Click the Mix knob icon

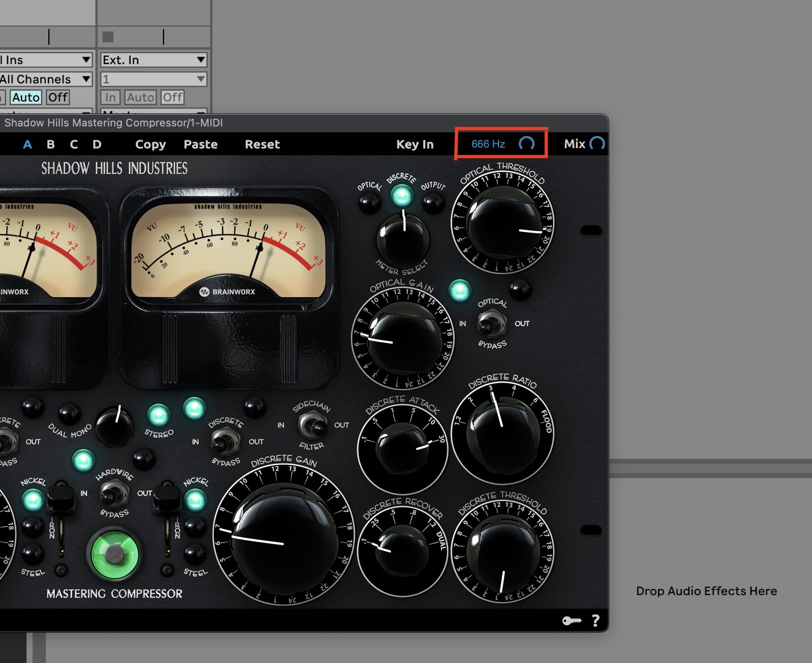coord(597,144)
